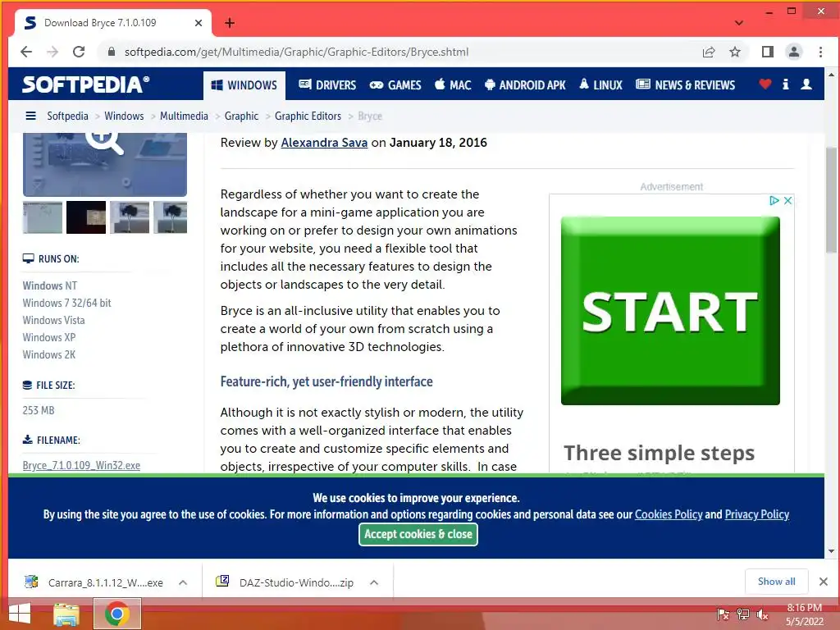Open the tab search chevron
The height and width of the screenshot is (630, 840).
click(x=739, y=23)
